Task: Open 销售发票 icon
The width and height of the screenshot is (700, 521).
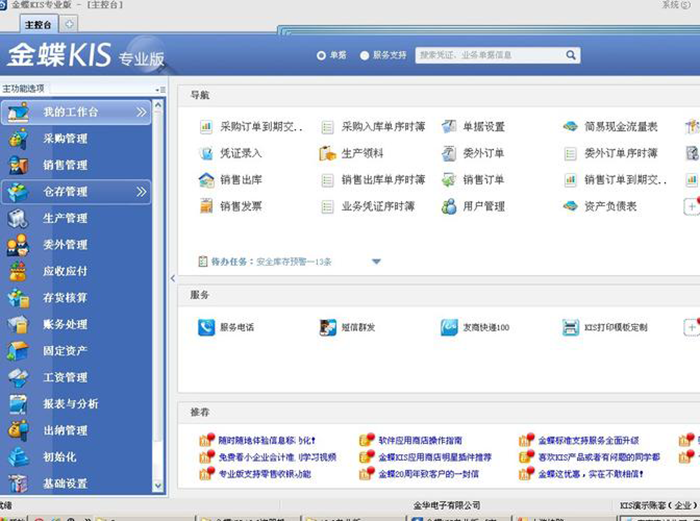Action: pos(206,206)
